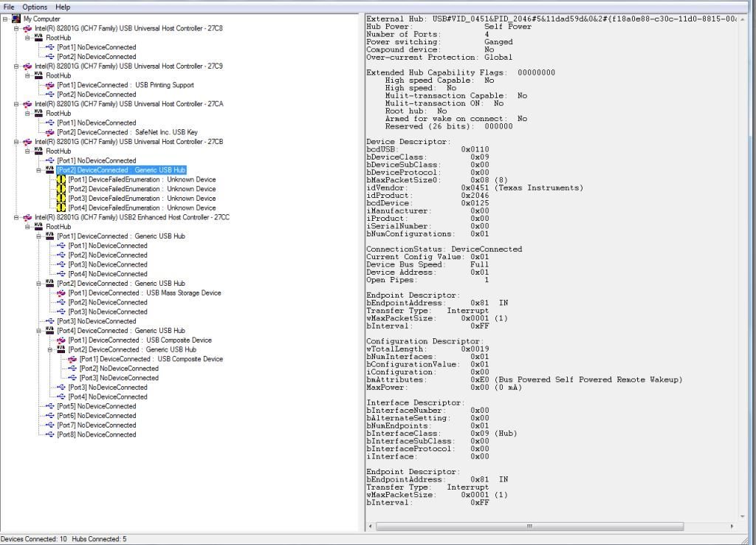Click the USB Mass Storage Device icon

click(x=61, y=292)
